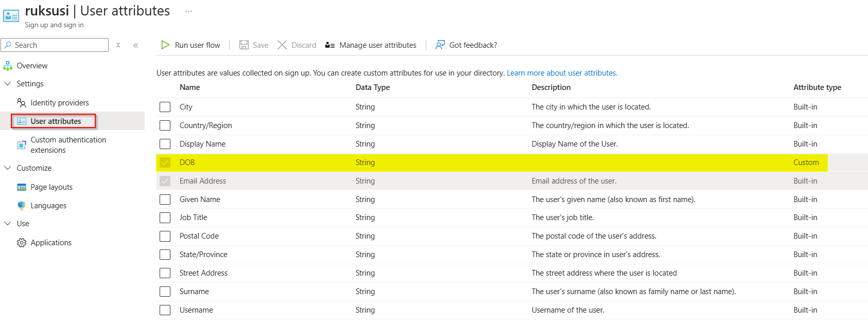Check the Display Name attribute checkbox
The width and height of the screenshot is (868, 326).
point(165,144)
